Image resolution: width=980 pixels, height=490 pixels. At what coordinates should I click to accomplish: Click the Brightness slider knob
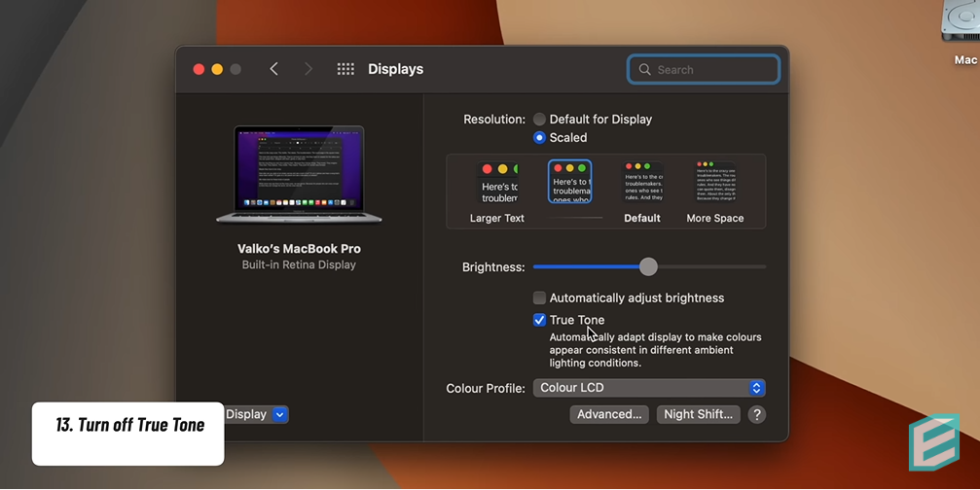point(648,267)
